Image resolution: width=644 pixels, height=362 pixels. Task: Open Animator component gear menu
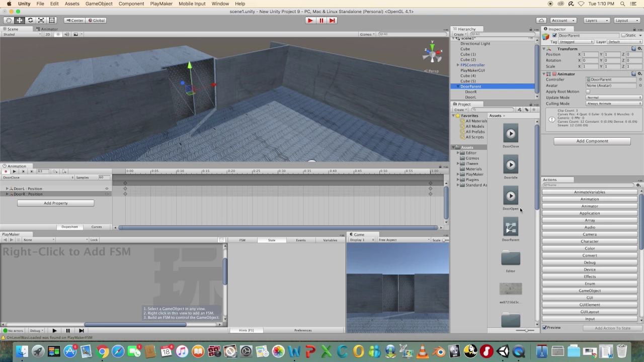coord(639,74)
